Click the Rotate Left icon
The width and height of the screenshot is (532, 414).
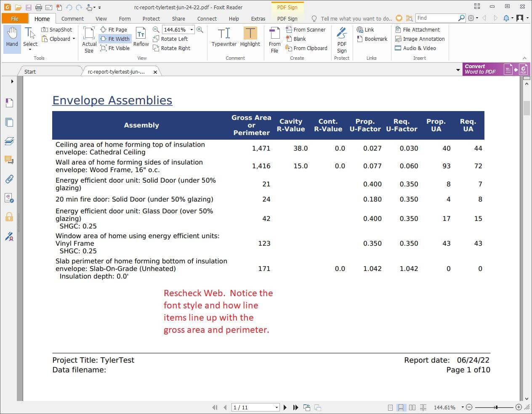[x=156, y=39]
